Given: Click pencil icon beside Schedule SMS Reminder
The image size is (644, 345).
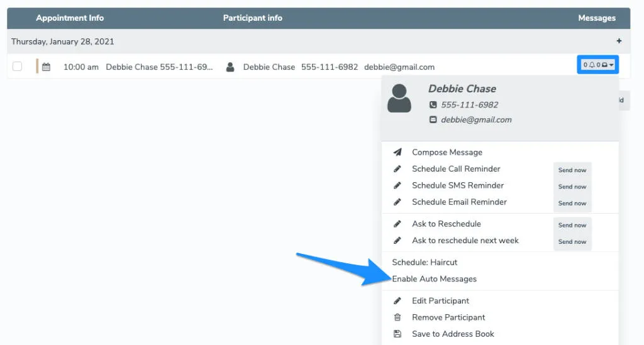Looking at the screenshot, I should coord(397,185).
